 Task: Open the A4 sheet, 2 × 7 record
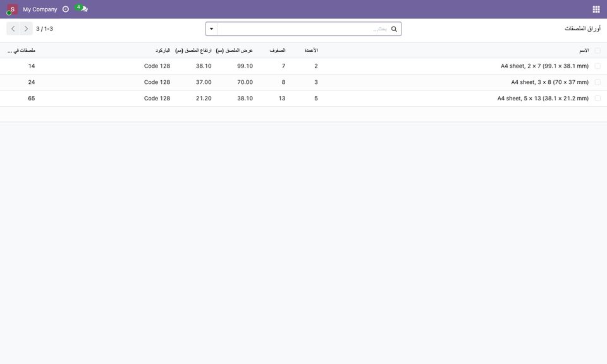pos(544,66)
